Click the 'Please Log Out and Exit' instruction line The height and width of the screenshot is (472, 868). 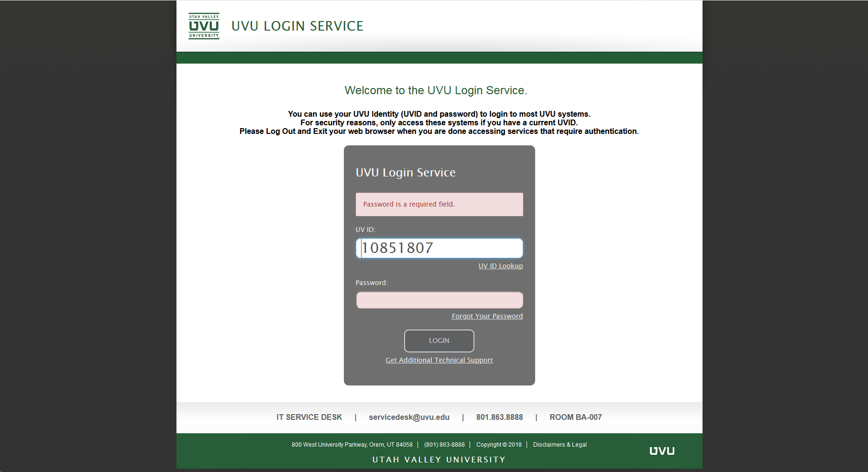click(439, 131)
